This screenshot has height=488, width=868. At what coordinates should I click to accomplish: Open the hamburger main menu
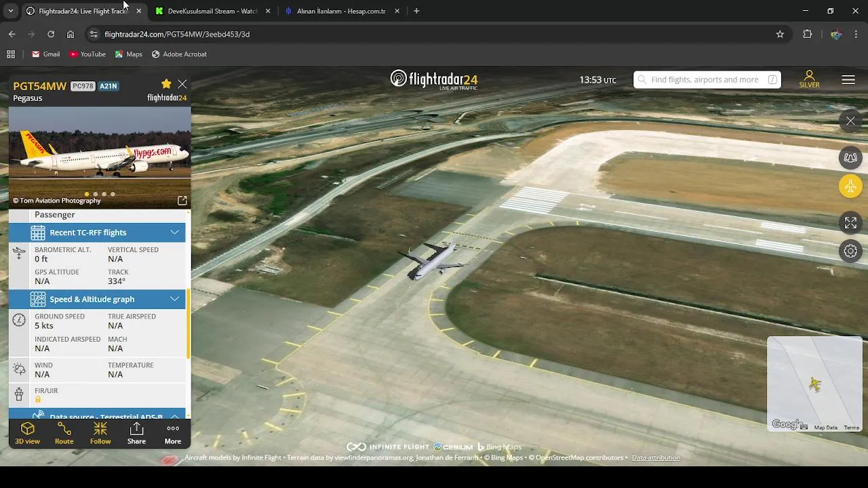[848, 79]
